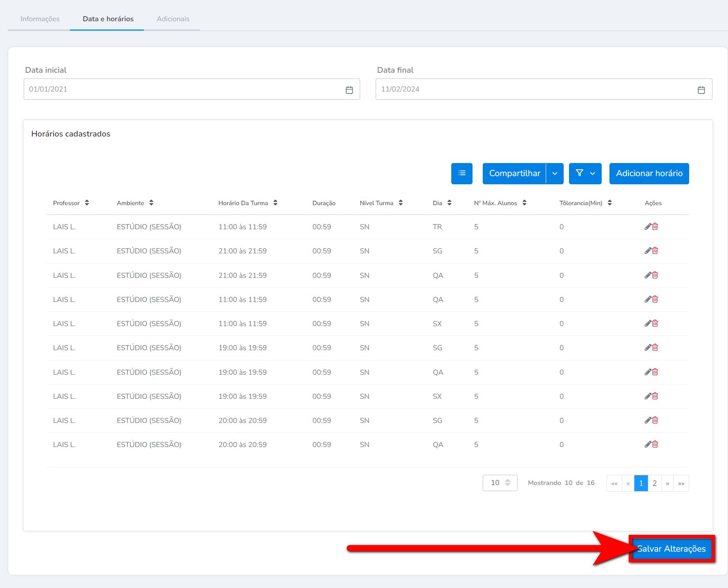Image resolution: width=728 pixels, height=588 pixels.
Task: Edit the TR 11:00 às 11:59 schedule row
Action: click(x=648, y=226)
